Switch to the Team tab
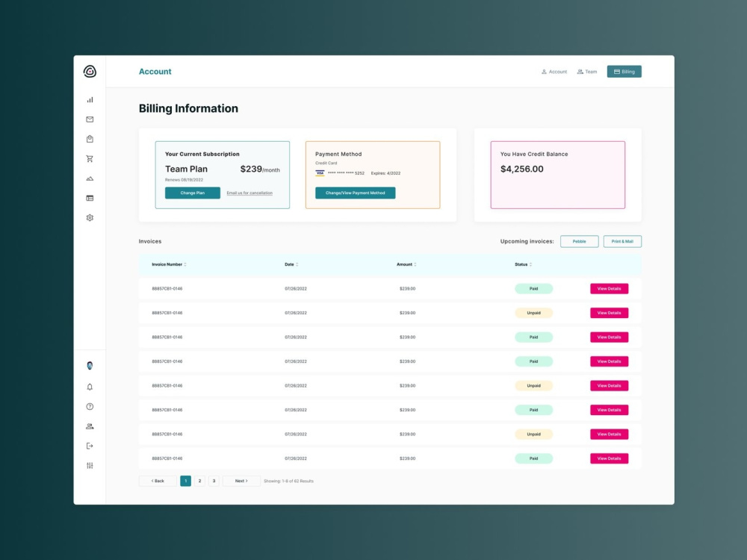747x560 pixels. tap(587, 72)
